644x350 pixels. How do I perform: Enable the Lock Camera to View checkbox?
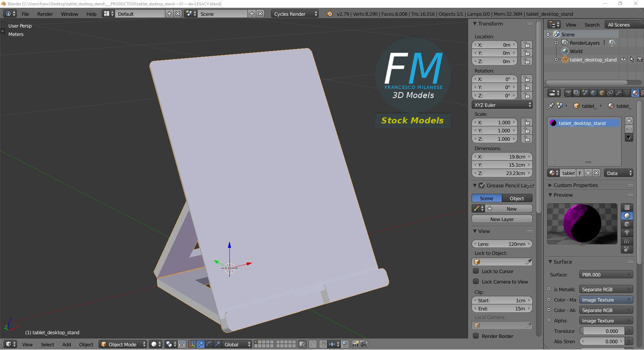tap(476, 281)
